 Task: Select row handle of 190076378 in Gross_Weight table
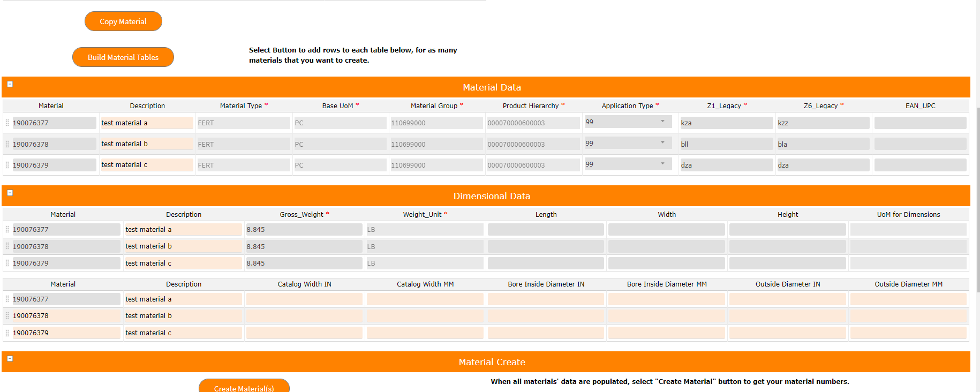point(7,246)
